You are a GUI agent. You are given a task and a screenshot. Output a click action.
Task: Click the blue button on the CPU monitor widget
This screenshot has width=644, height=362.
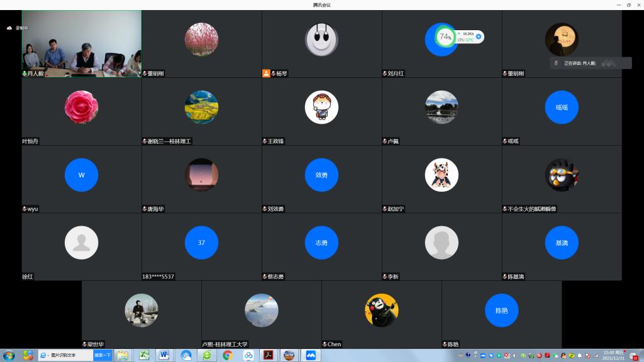pos(479,36)
